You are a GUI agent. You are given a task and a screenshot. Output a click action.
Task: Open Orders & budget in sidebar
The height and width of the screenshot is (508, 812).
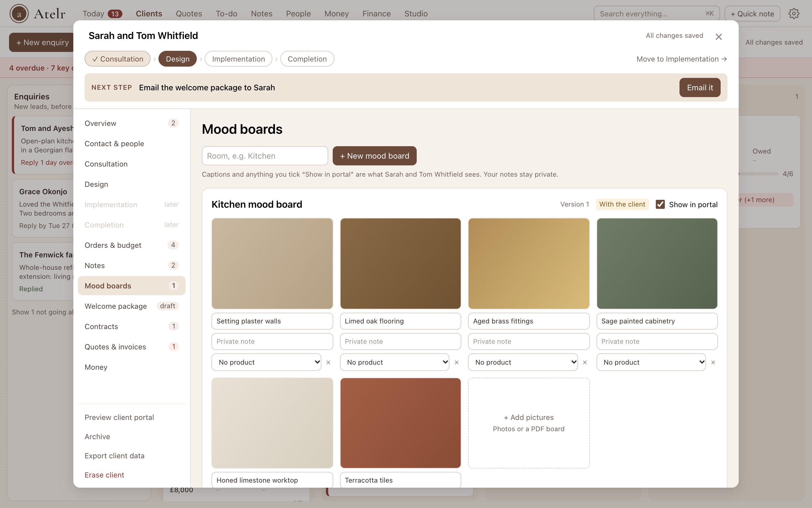(132, 245)
